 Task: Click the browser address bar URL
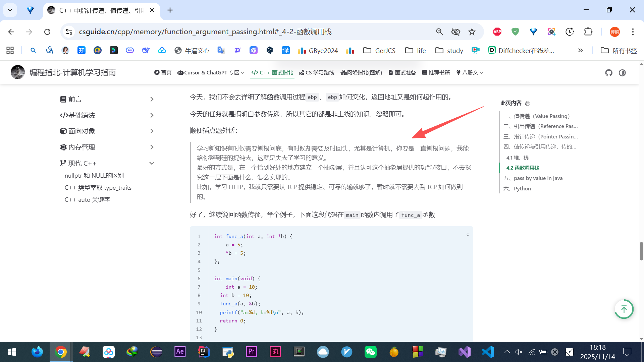(x=205, y=32)
